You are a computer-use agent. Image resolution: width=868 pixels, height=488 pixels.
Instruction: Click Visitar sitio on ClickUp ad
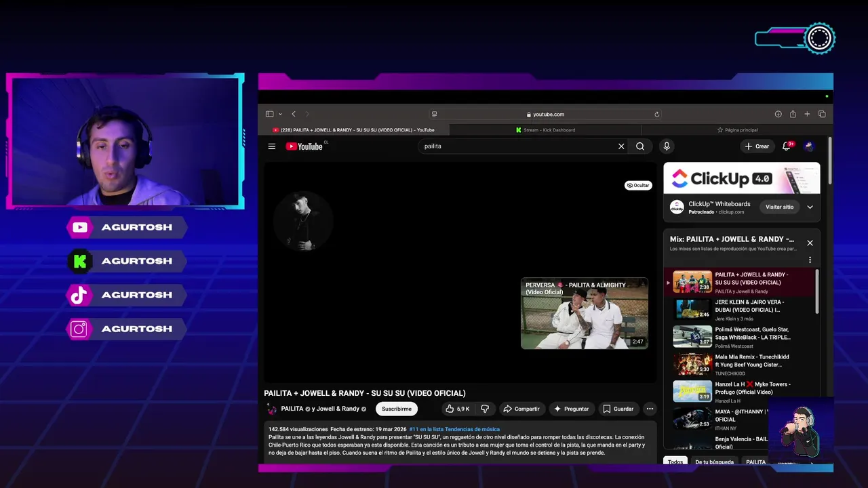[x=779, y=207]
